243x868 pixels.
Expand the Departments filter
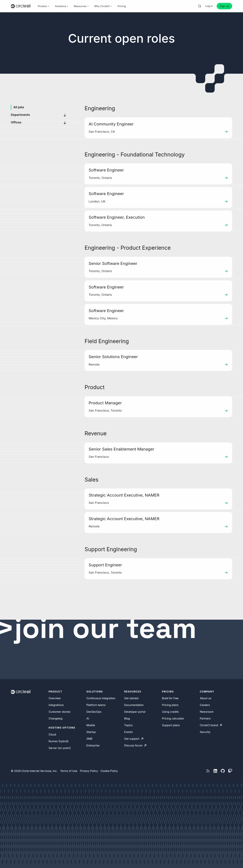(x=65, y=115)
